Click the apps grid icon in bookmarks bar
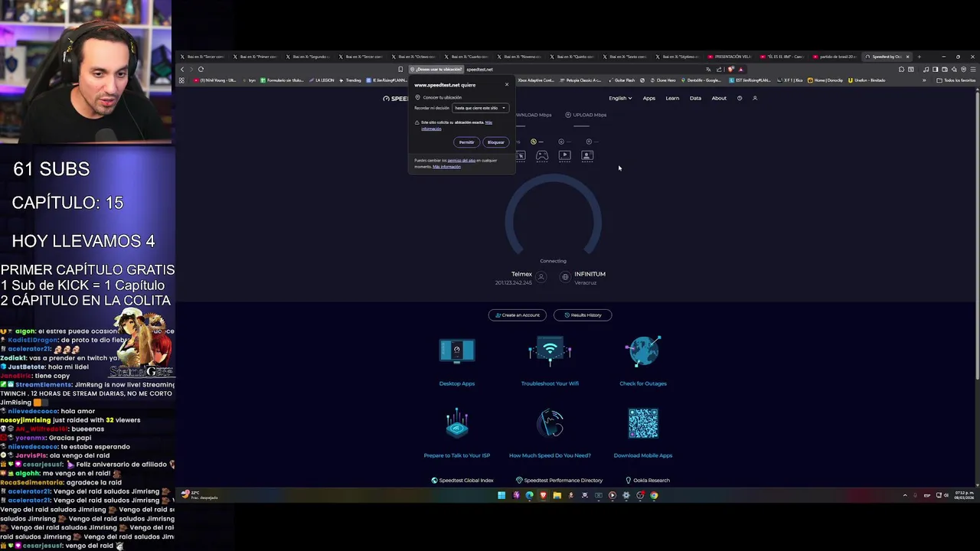 point(181,80)
